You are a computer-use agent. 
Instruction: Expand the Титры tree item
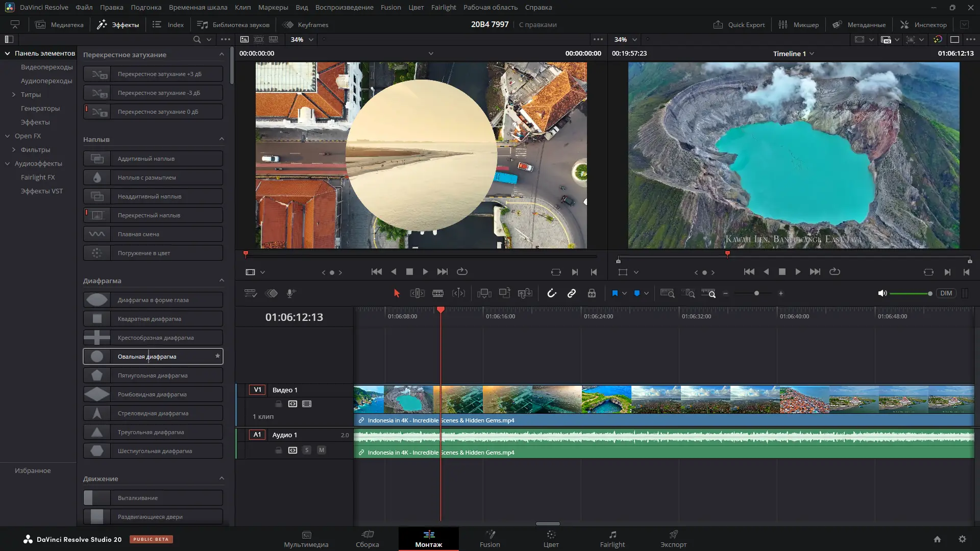point(14,94)
